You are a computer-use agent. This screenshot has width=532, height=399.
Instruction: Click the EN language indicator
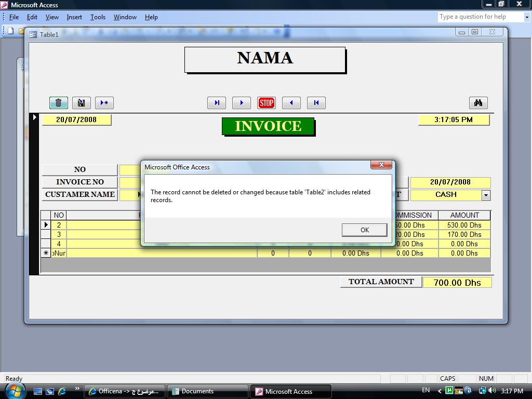[x=426, y=391]
